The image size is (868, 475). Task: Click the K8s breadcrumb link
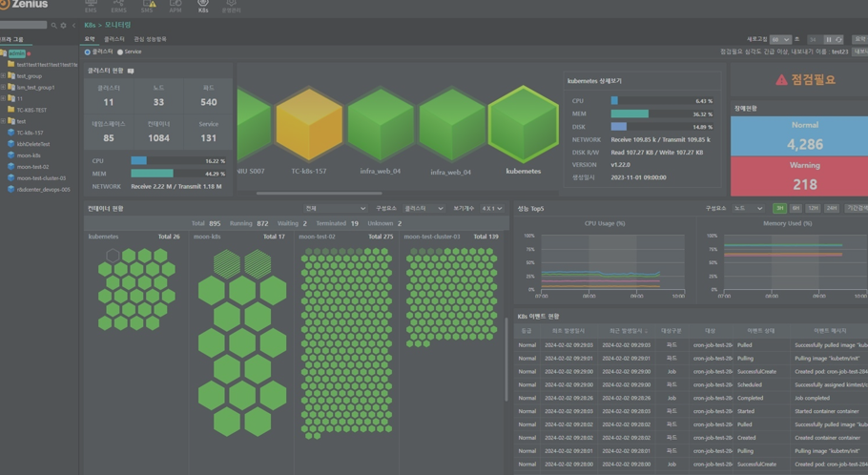click(x=90, y=25)
